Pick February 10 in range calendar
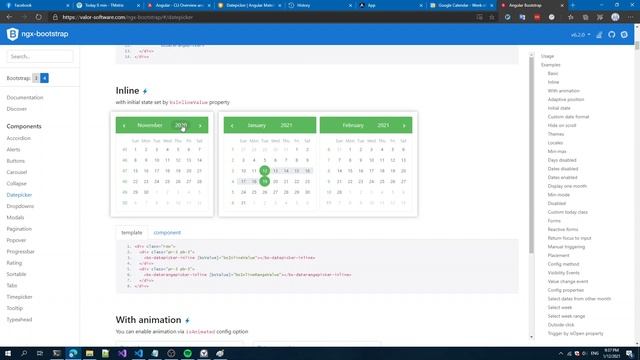This screenshot has width=640, height=360. 371,160
